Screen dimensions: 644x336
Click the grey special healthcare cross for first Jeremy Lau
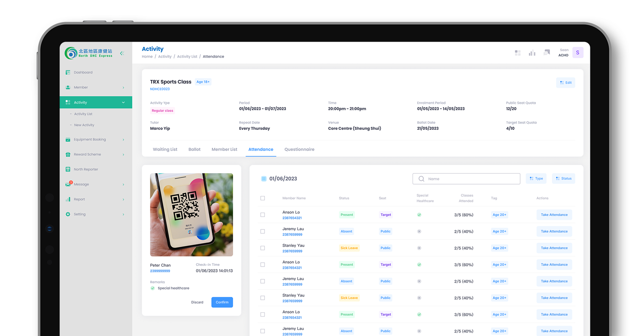(419, 231)
